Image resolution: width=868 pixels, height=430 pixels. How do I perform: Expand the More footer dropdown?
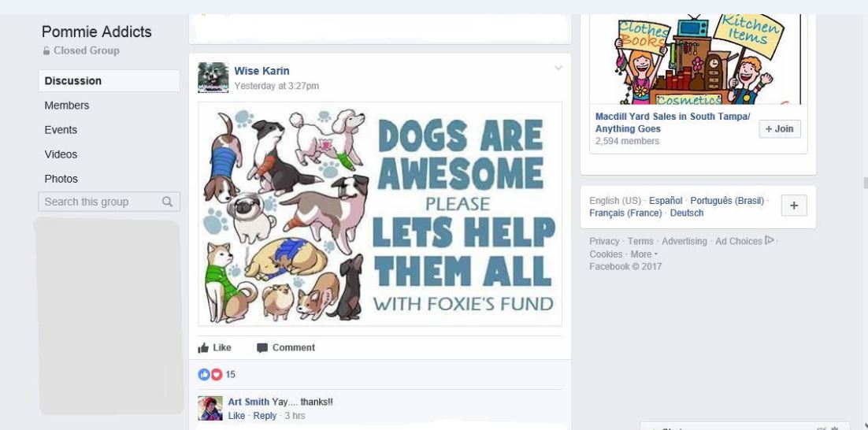pos(644,254)
